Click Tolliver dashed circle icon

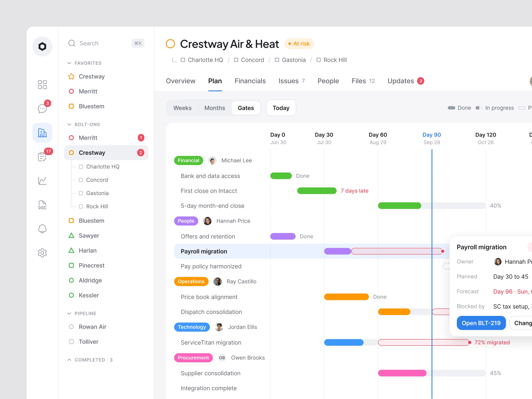[71, 342]
